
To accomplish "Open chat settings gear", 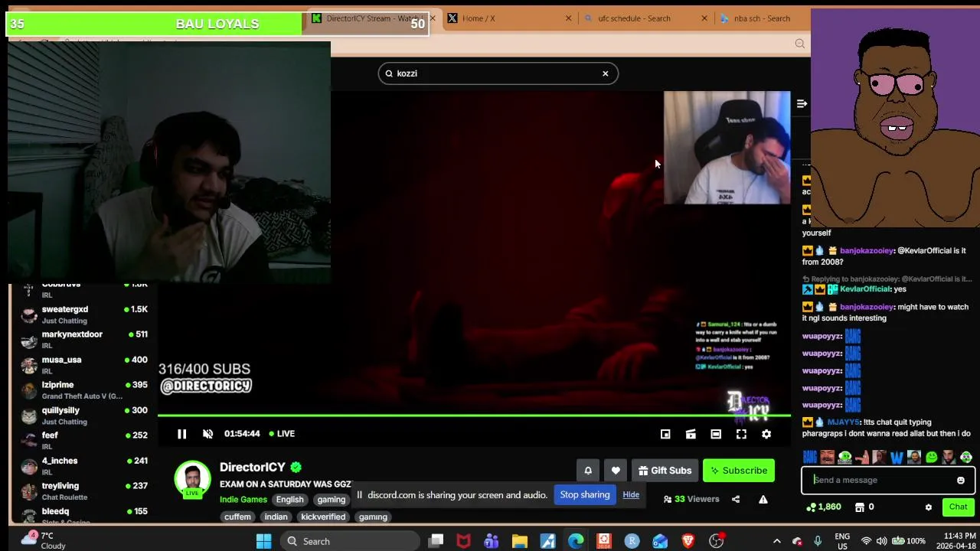I will point(929,507).
